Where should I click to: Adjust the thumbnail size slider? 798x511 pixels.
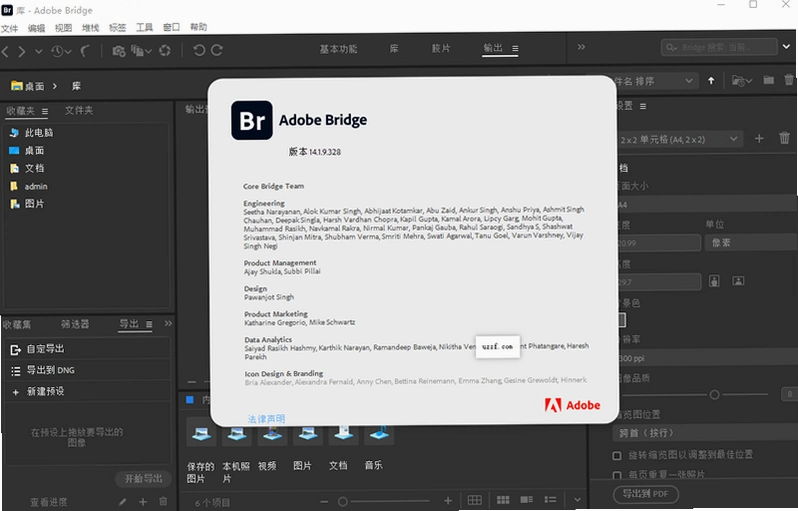[x=343, y=501]
